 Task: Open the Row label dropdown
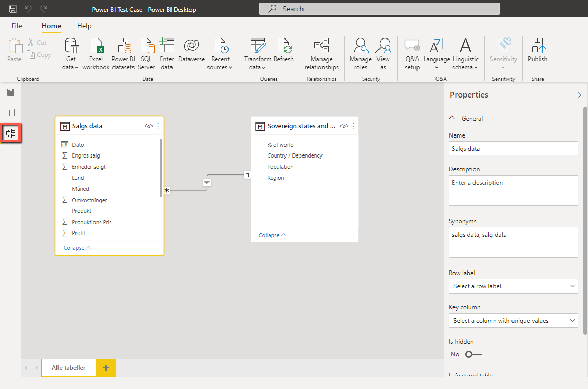pos(513,286)
